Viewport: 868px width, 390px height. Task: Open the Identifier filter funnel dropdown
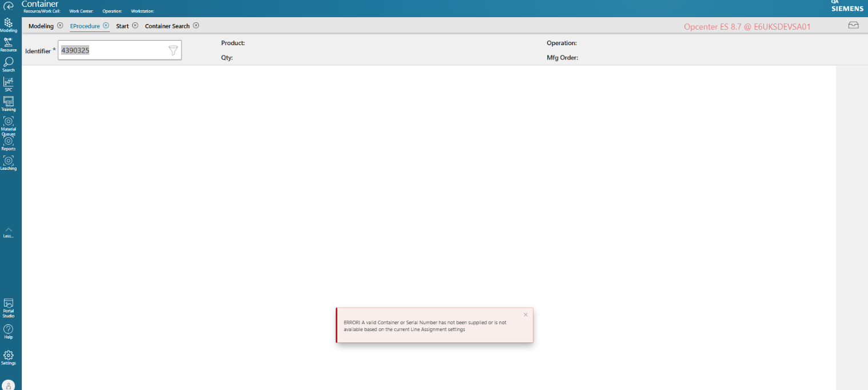(x=173, y=50)
